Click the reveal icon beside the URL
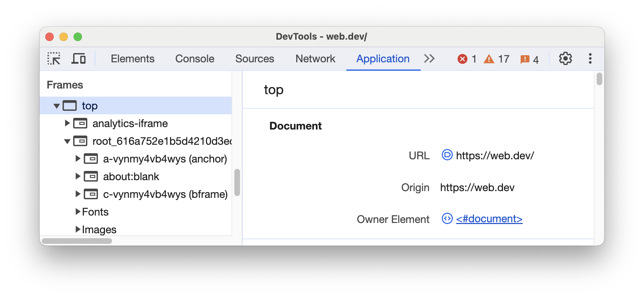This screenshot has height=298, width=644. click(x=447, y=155)
